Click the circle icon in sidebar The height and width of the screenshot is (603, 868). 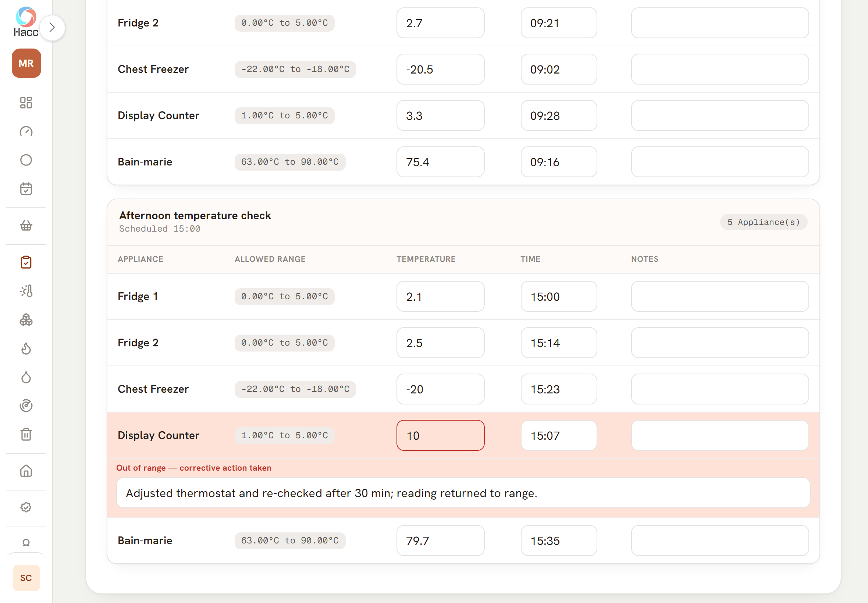(26, 160)
